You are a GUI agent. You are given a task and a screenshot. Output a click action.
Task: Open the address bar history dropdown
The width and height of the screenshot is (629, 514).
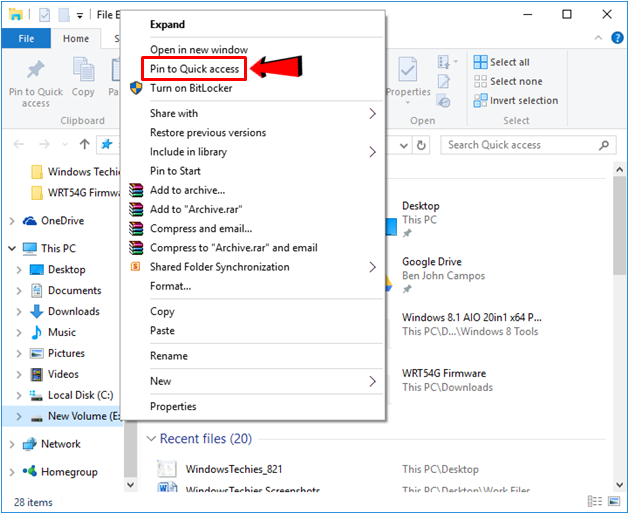(404, 145)
